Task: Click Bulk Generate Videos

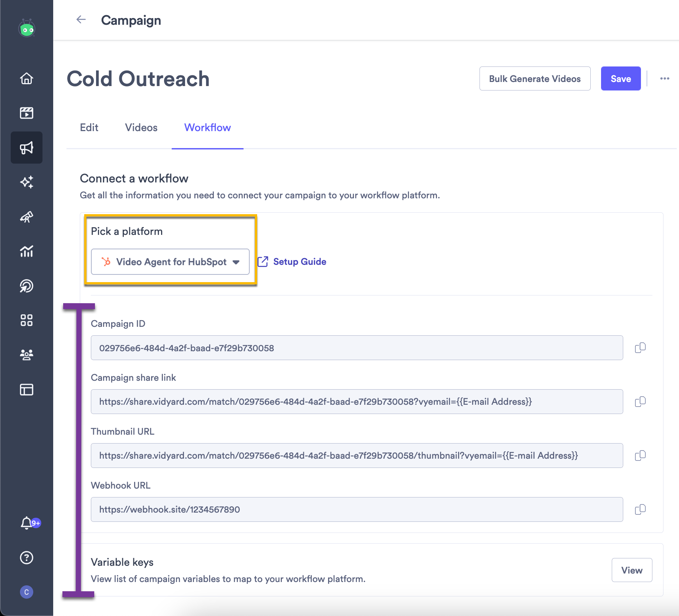Action: point(535,78)
